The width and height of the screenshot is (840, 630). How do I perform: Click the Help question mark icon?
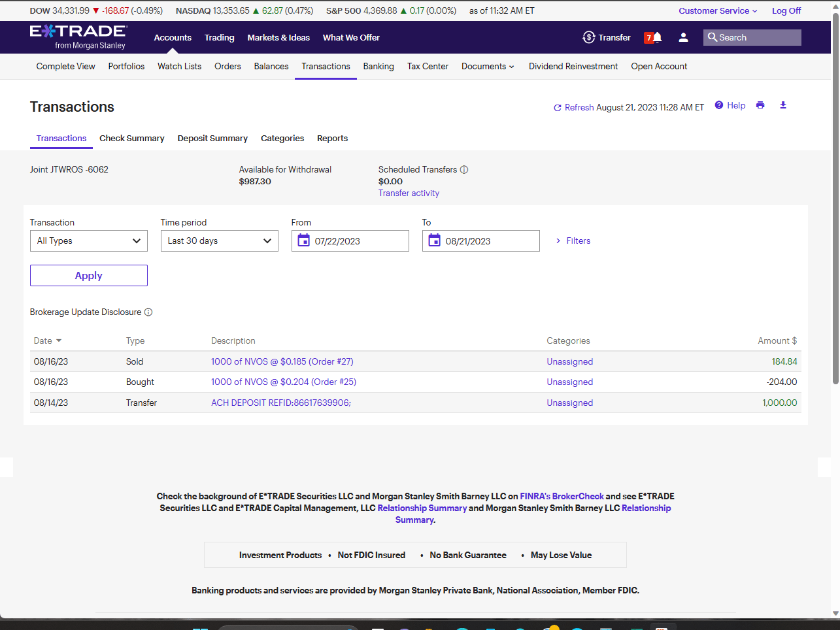pyautogui.click(x=719, y=105)
